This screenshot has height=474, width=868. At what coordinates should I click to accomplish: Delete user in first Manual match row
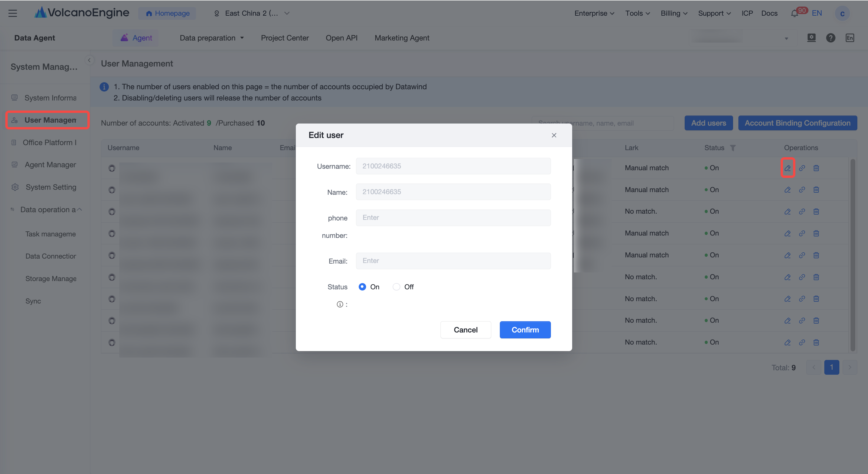click(816, 168)
